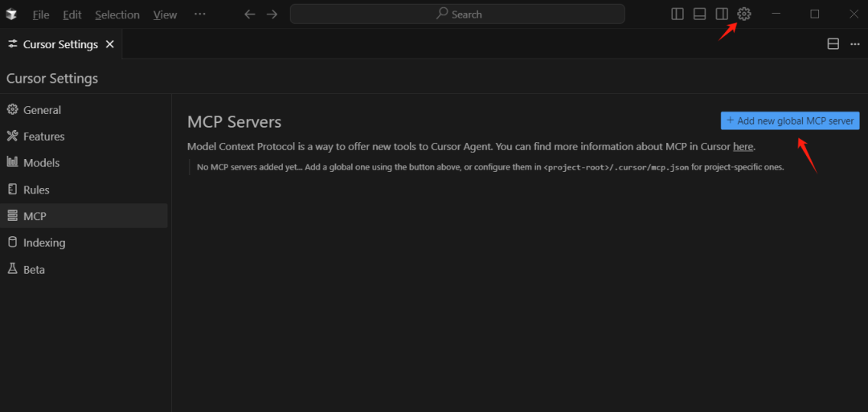Click the Search command bar

pos(457,14)
